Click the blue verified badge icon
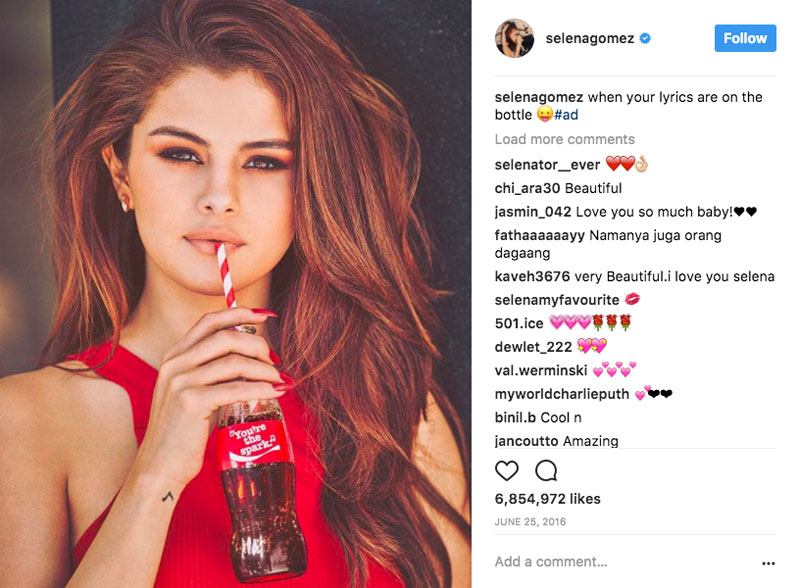Viewport: 800px width, 588px height. 645,38
